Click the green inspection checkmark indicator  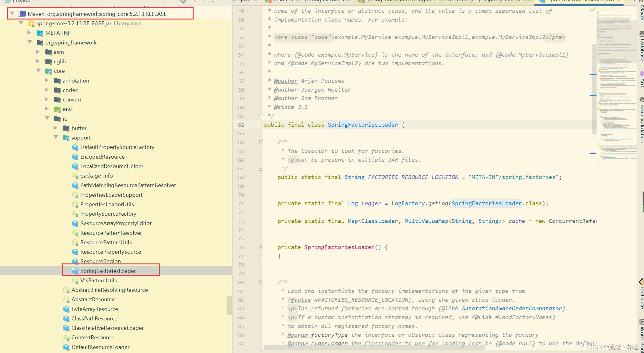pos(593,10)
